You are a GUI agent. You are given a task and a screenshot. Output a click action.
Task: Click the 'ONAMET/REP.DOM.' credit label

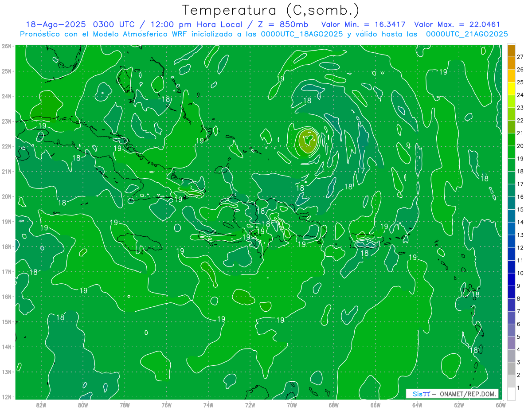coord(468,394)
